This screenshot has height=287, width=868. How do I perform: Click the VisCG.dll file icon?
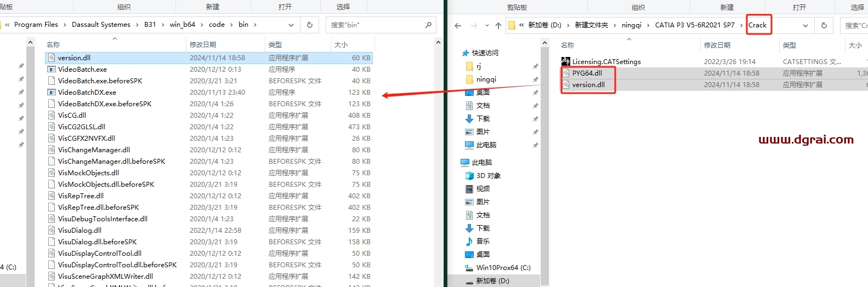pos(52,115)
